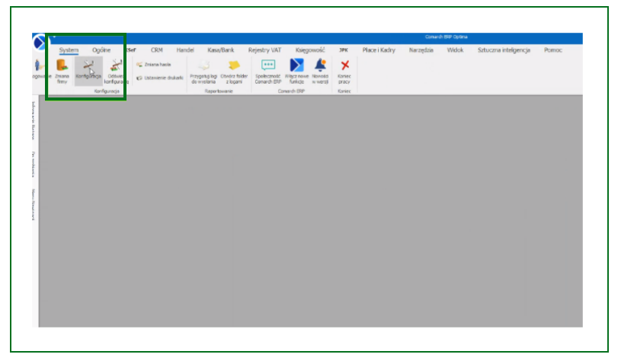Click Otwórz folder z logami
Image resolution: width=621 pixels, height=364 pixels.
pos(234,72)
